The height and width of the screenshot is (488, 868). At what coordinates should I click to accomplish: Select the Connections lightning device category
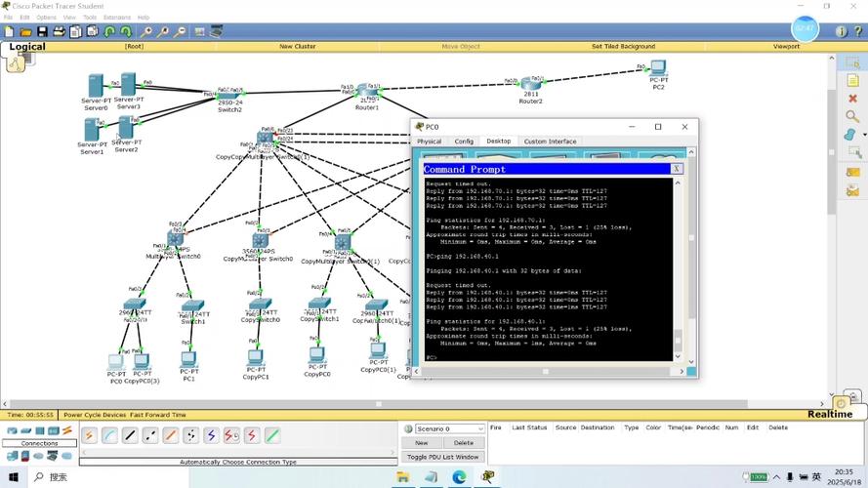click(67, 430)
